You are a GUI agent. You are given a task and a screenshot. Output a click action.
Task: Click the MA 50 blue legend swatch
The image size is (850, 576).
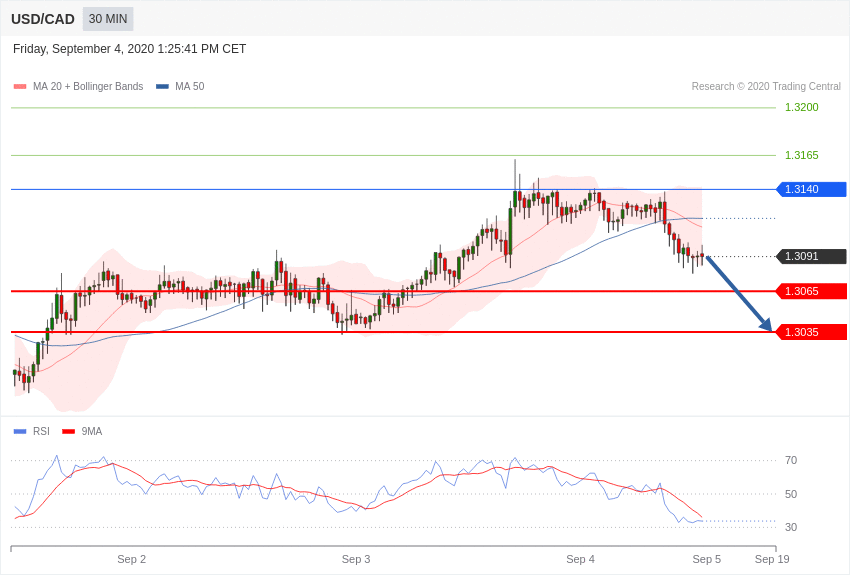(162, 87)
